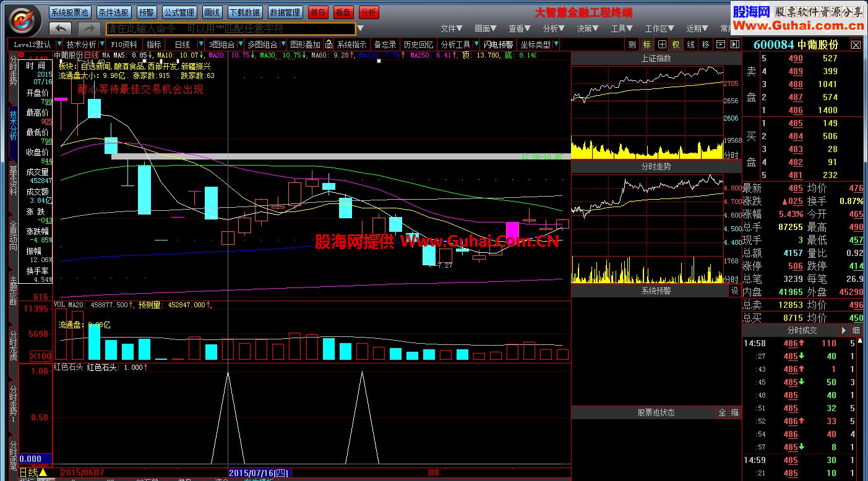The height and width of the screenshot is (481, 868).
Task: Open the 技术分析 dropdown arrow
Action: (x=102, y=45)
